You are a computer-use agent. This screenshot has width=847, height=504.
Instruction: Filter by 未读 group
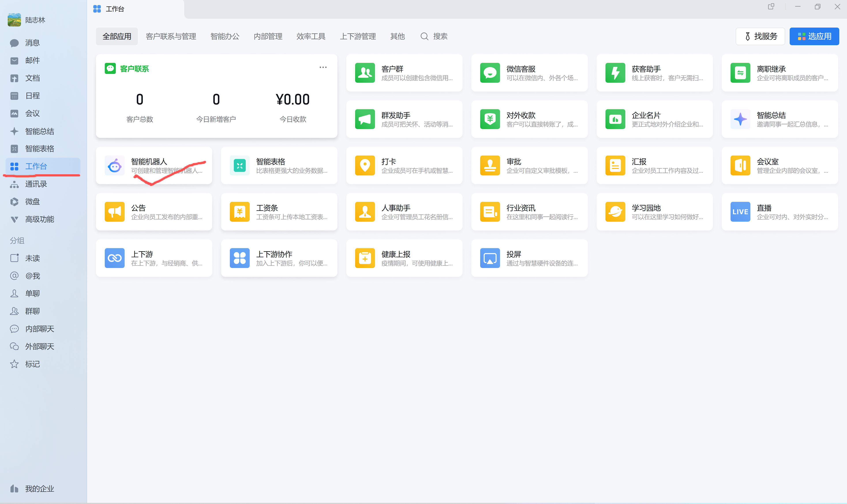click(x=43, y=258)
